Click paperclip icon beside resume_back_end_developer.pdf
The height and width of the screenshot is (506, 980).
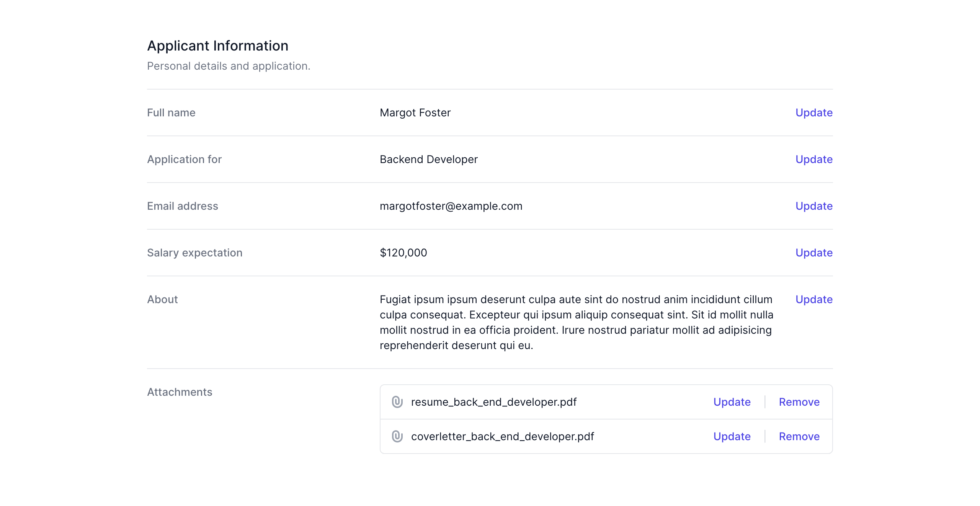coord(397,402)
